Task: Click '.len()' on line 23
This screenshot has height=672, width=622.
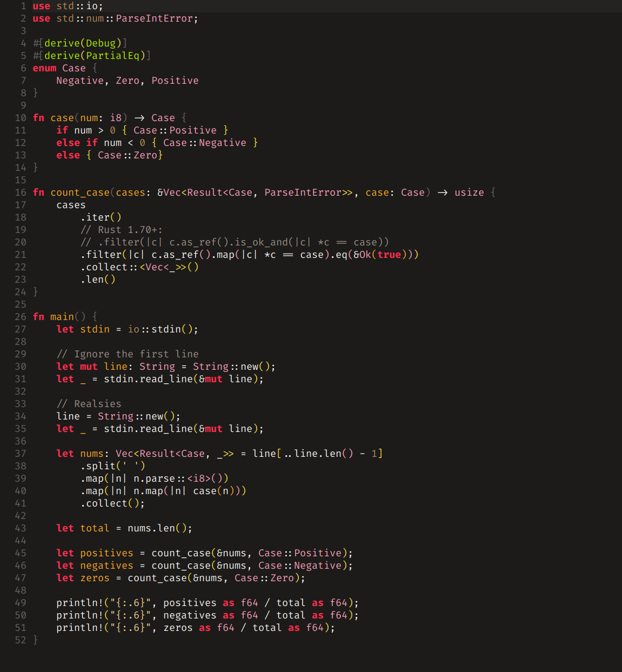Action: pos(98,280)
